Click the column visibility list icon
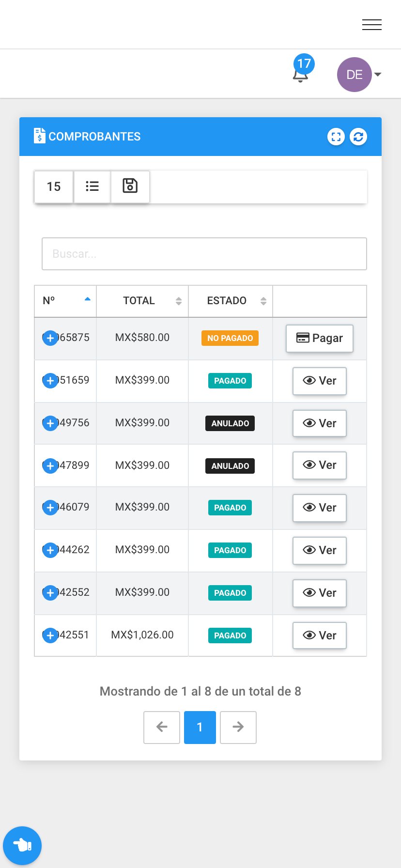Screen dimensions: 401x868 click(x=92, y=186)
